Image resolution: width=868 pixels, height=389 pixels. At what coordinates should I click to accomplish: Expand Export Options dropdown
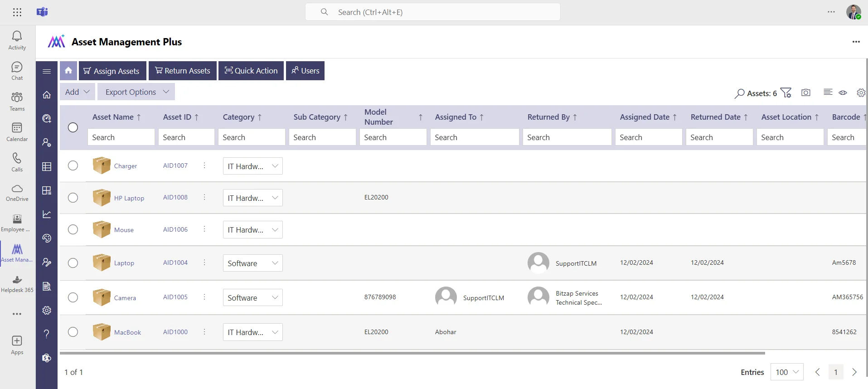136,92
